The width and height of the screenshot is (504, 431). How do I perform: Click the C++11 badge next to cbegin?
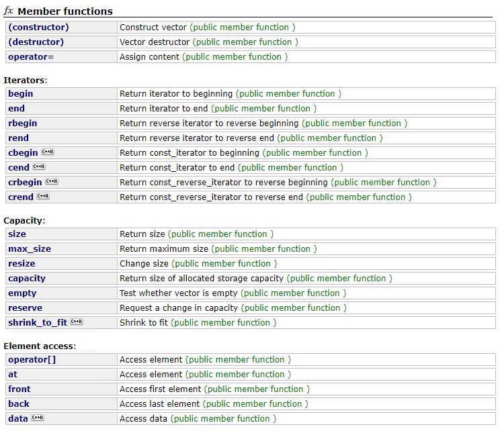coord(47,152)
